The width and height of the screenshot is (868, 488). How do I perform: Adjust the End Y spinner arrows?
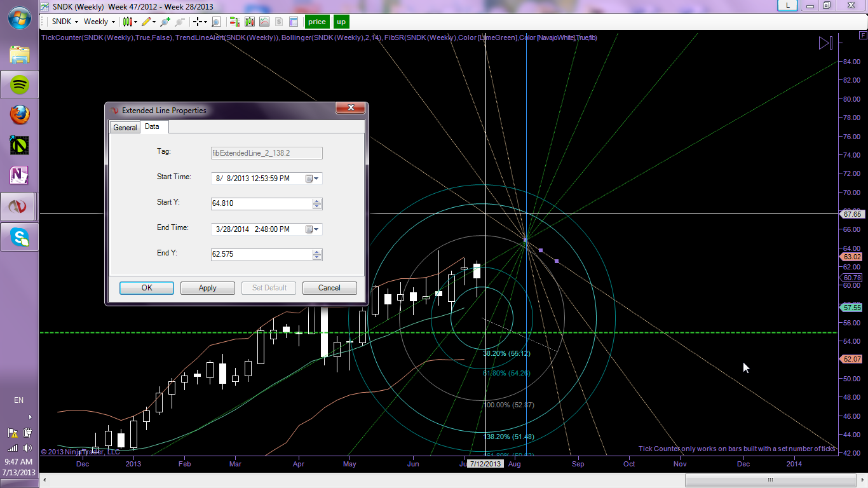(318, 255)
